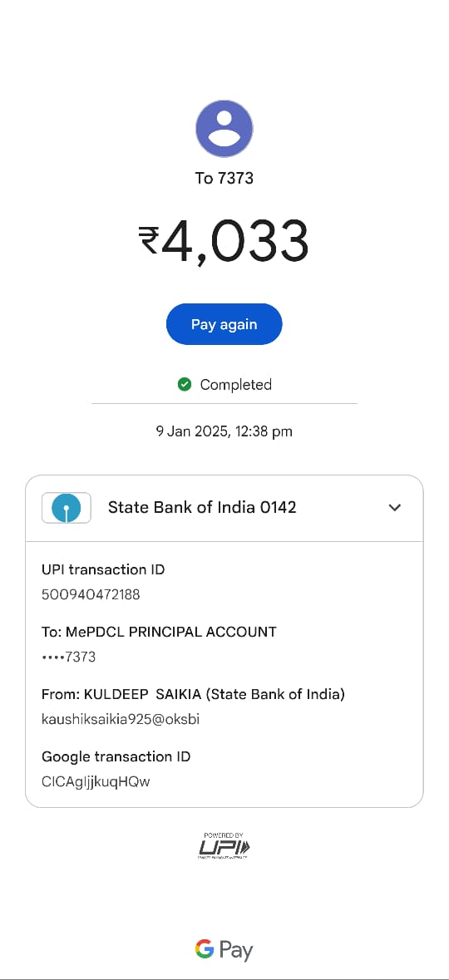Click the green Completed checkmark icon
Screen dimensions: 449x980
click(184, 384)
